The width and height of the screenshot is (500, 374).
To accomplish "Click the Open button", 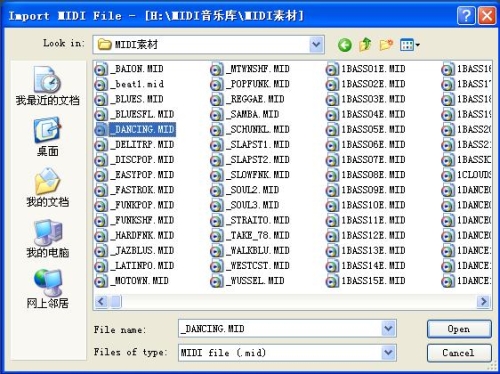I will [x=459, y=329].
